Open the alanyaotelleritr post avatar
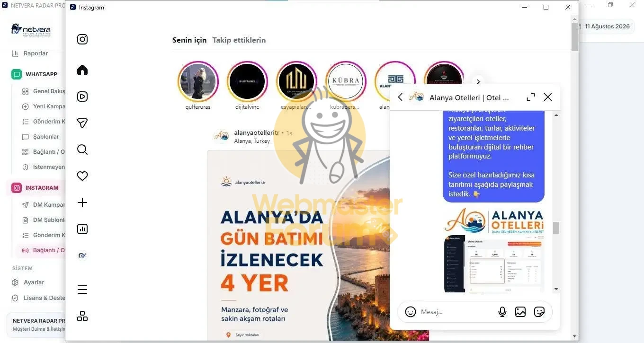644x343 pixels. (x=221, y=136)
